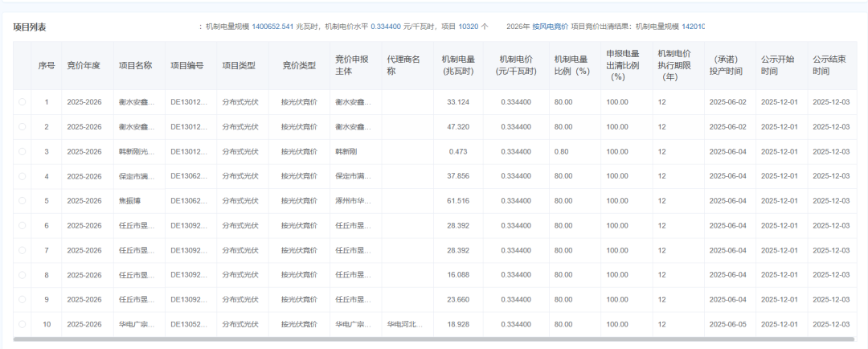Click the 61.516 electricity value cell
This screenshot has height=349, width=868.
457,201
